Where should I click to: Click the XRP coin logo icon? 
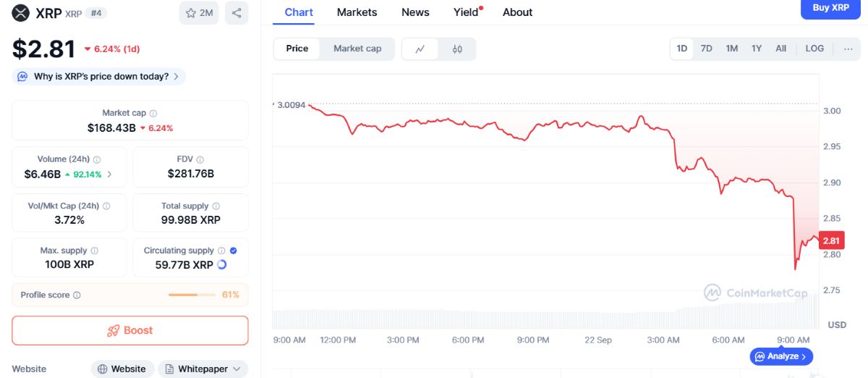(x=21, y=12)
